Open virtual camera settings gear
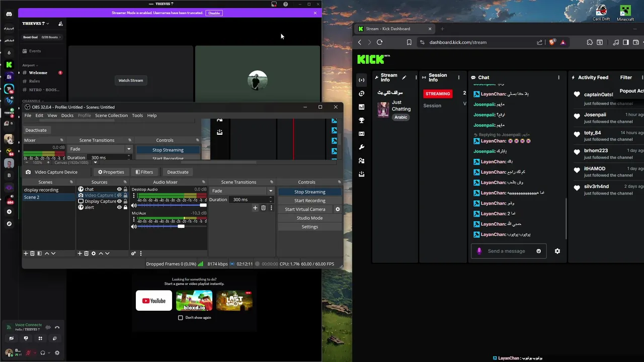This screenshot has height=362, width=644. (x=338, y=209)
